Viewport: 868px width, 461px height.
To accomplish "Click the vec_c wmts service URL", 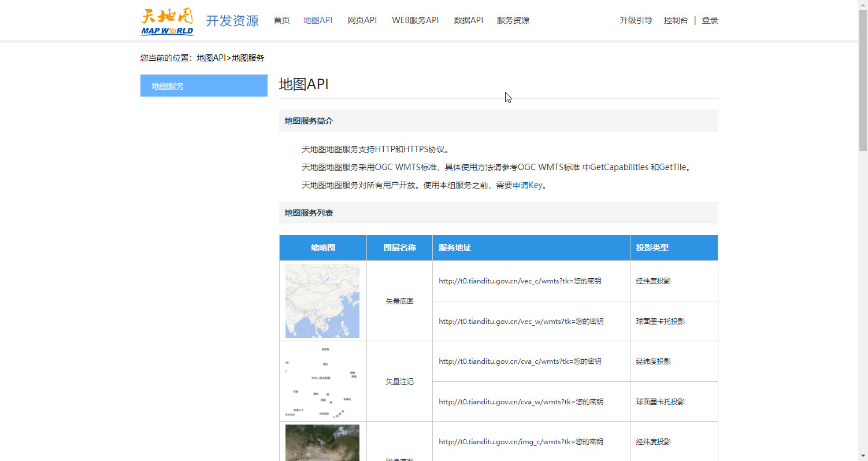I will point(520,281).
